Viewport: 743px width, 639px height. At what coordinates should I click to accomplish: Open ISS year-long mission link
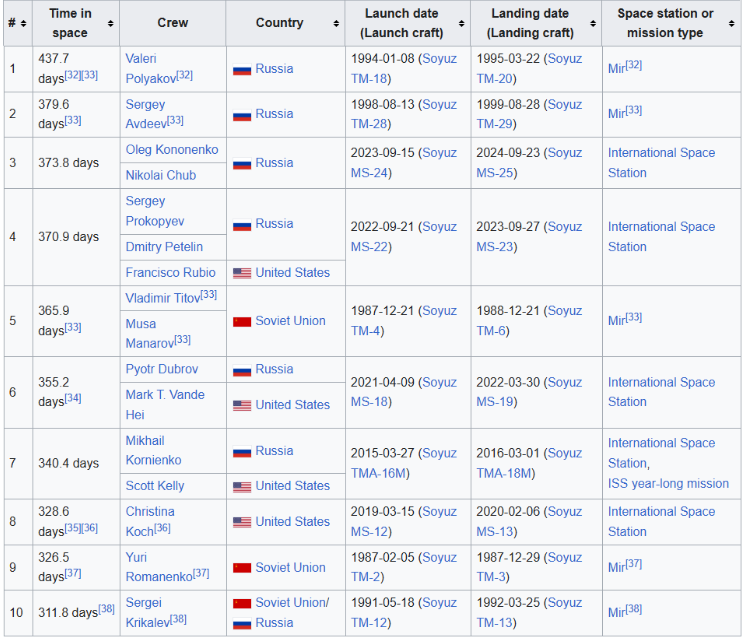click(x=668, y=484)
